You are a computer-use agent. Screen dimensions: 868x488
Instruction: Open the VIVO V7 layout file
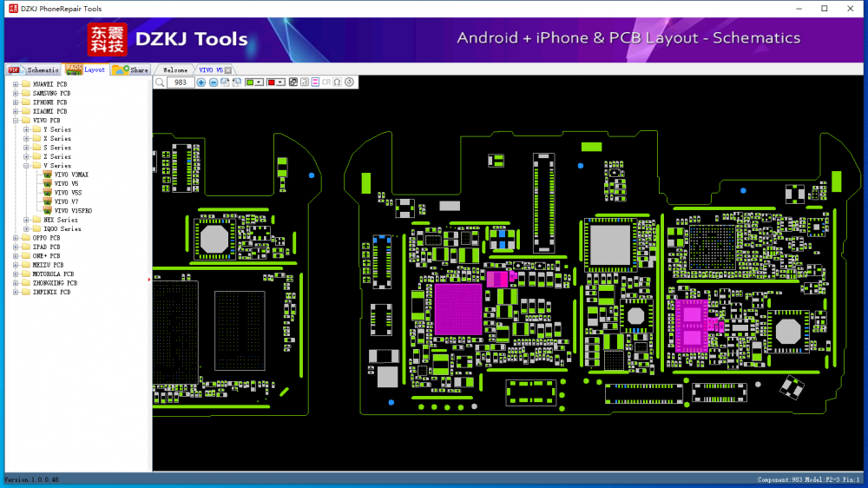pyautogui.click(x=66, y=201)
